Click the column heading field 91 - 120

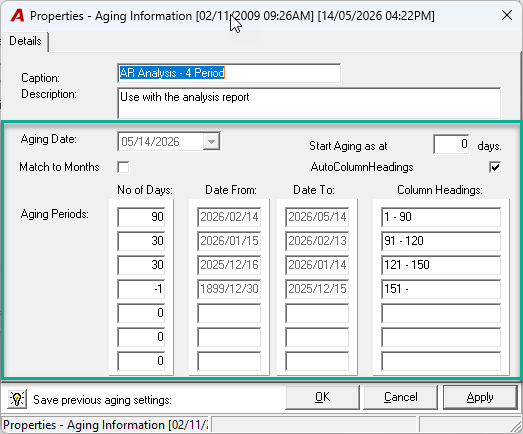pos(441,241)
